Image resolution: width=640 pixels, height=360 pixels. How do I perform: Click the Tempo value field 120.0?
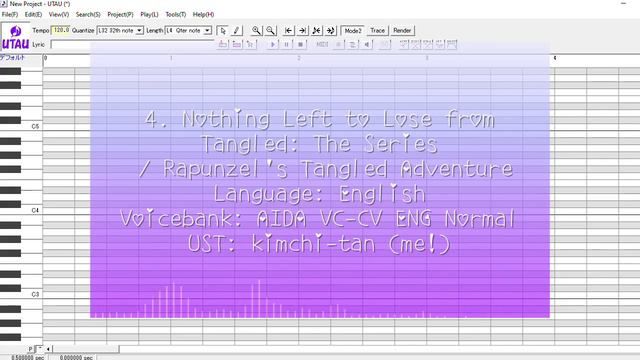click(60, 30)
